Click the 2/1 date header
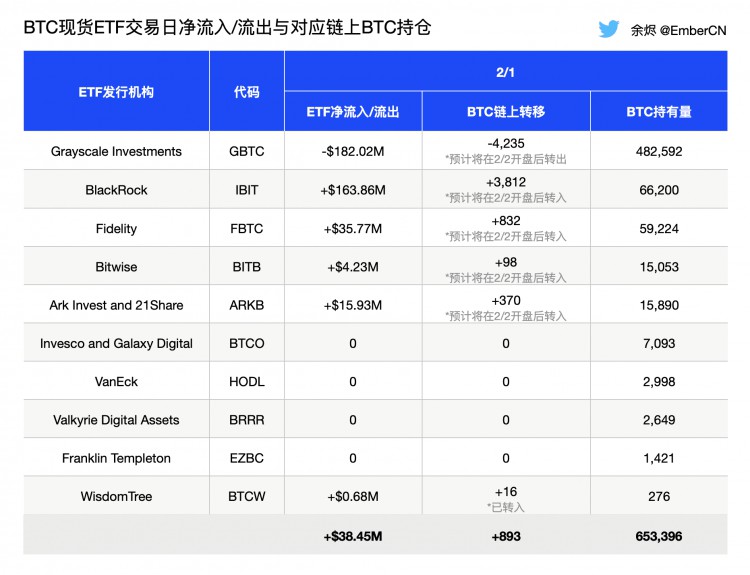Image resolution: width=750 pixels, height=575 pixels. (x=506, y=72)
